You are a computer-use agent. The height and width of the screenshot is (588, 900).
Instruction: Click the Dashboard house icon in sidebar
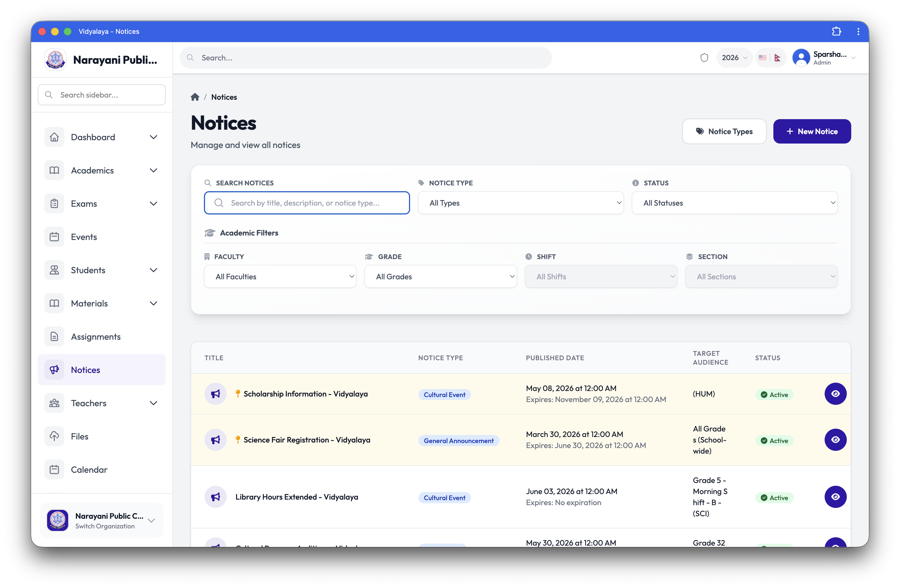coord(55,137)
